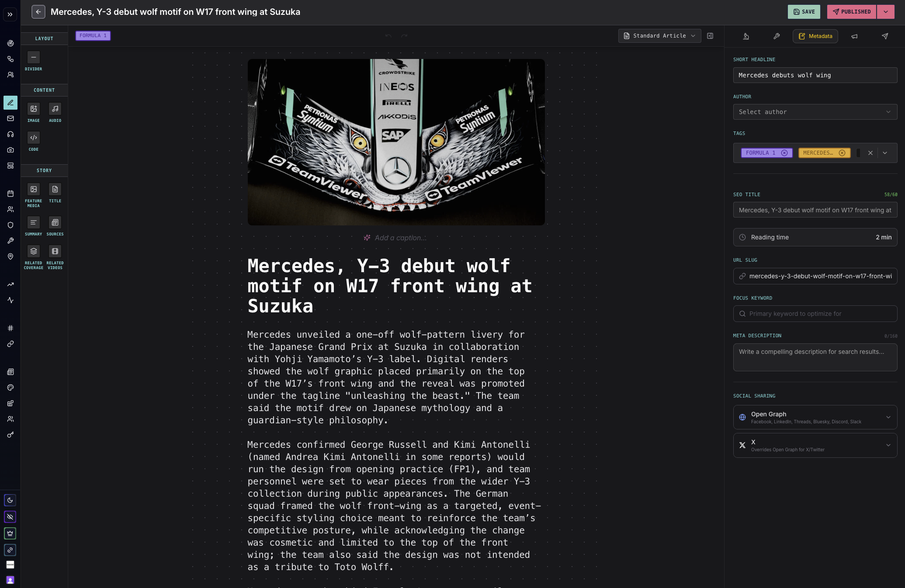Expand the Open Graph sharing section

click(x=815, y=417)
